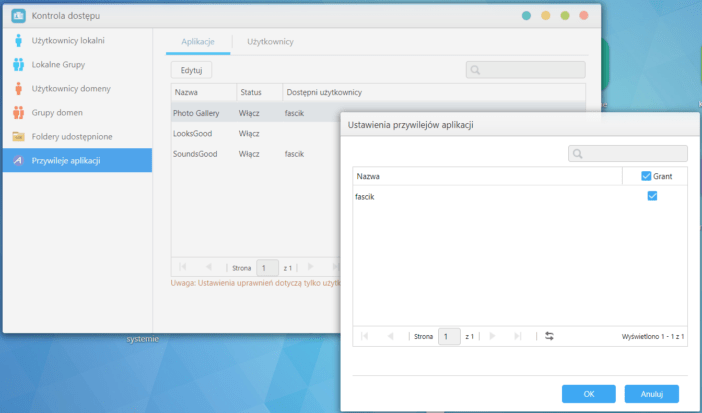Minimize using the yellow window button

(x=546, y=16)
